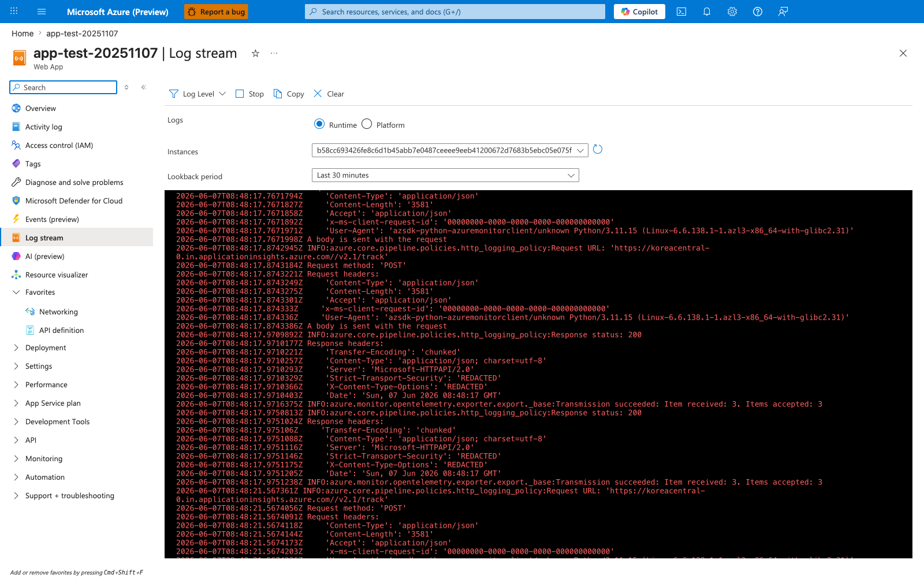Click the Activity log icon
The image size is (924, 578).
[x=16, y=127]
